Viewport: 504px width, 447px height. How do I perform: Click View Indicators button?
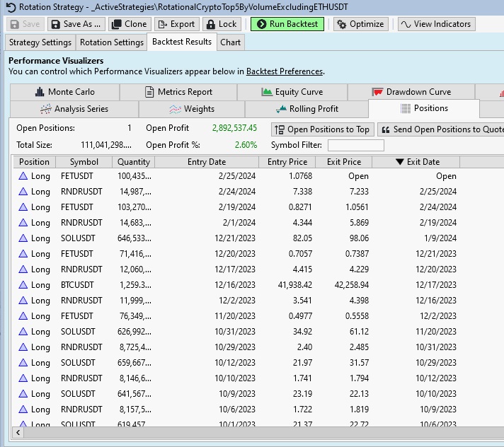coord(436,24)
